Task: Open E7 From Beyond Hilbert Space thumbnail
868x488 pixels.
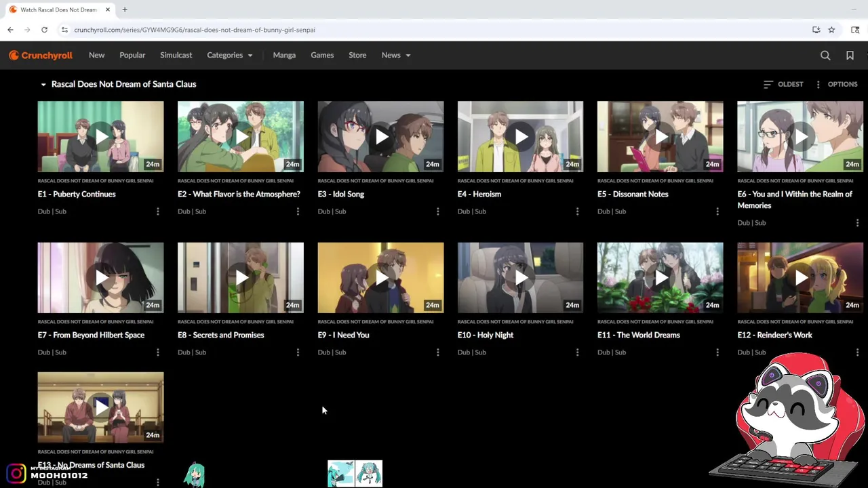Action: (x=100, y=278)
